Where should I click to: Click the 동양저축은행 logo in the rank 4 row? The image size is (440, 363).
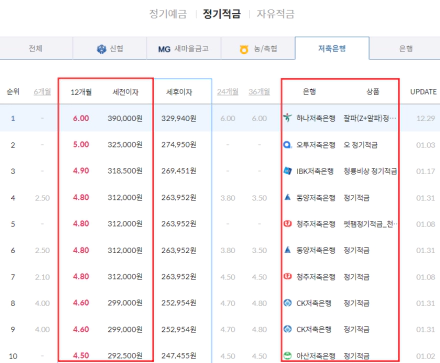(x=287, y=197)
